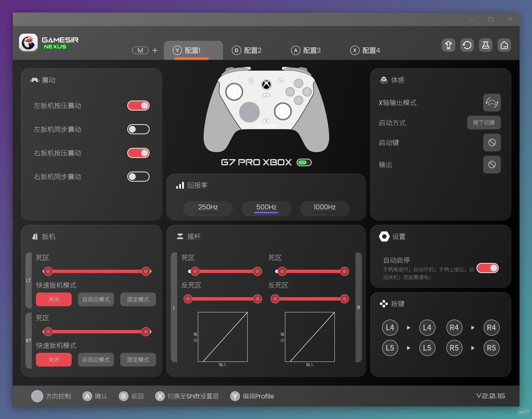Click the right stick response curve graph
Viewport: 532px width, 419px height.
(x=310, y=337)
